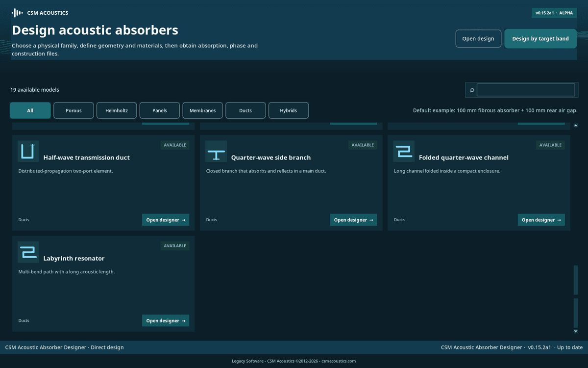Filter models by Panels
Image resolution: width=588 pixels, height=368 pixels.
pos(160,110)
